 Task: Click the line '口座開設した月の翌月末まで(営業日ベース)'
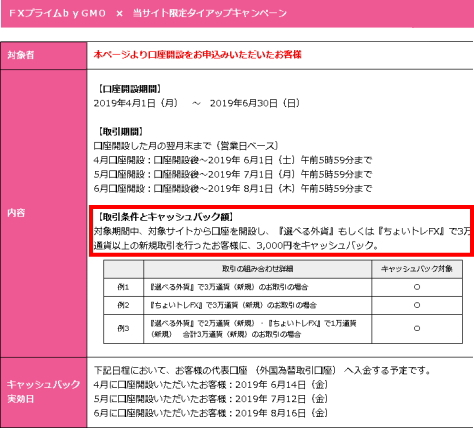click(186, 146)
